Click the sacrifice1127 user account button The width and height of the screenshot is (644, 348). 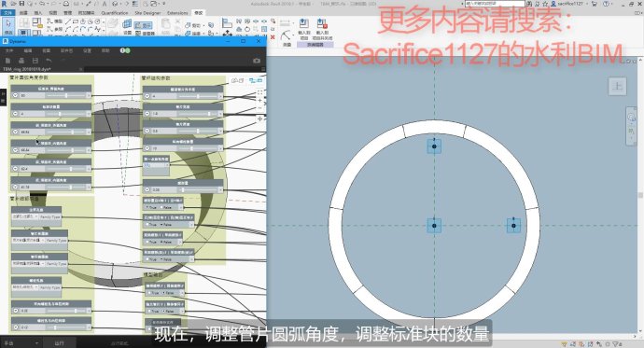567,4
